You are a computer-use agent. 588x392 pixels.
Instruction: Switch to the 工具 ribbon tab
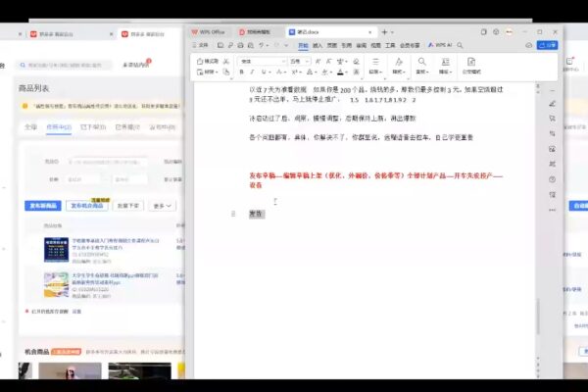[390, 45]
